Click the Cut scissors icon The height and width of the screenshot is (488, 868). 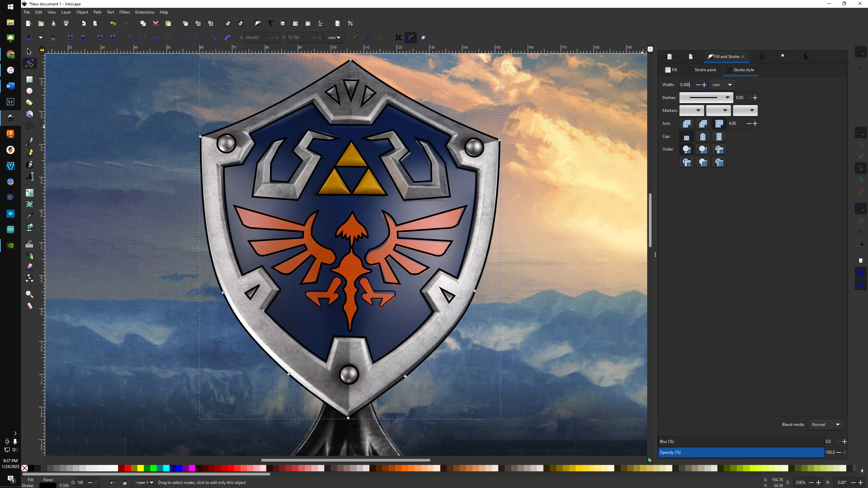coord(156,23)
